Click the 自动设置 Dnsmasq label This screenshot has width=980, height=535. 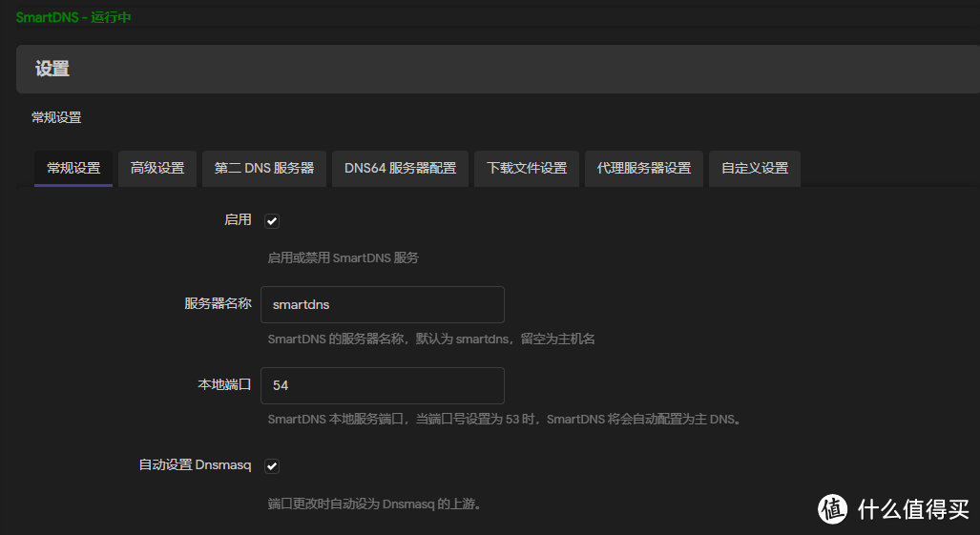tap(195, 465)
